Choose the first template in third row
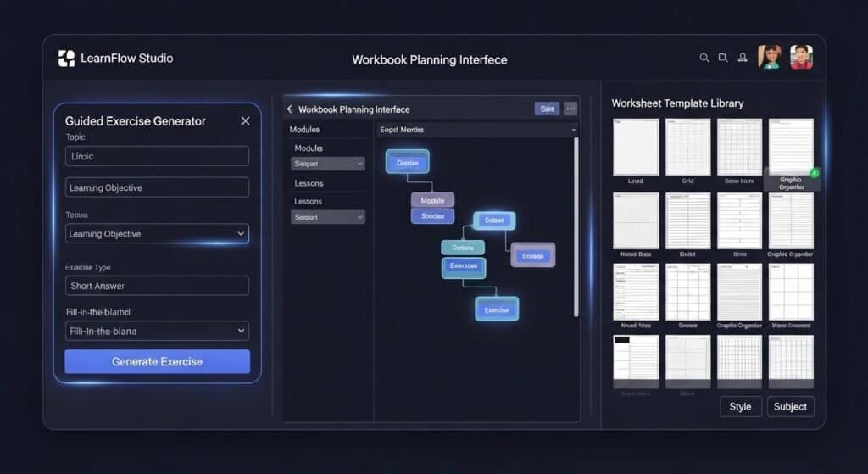 point(636,292)
